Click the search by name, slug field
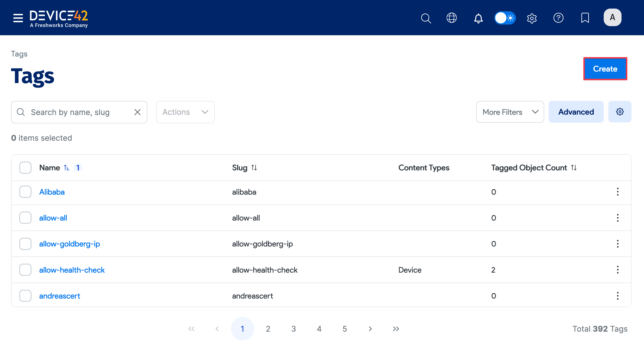 click(x=80, y=112)
